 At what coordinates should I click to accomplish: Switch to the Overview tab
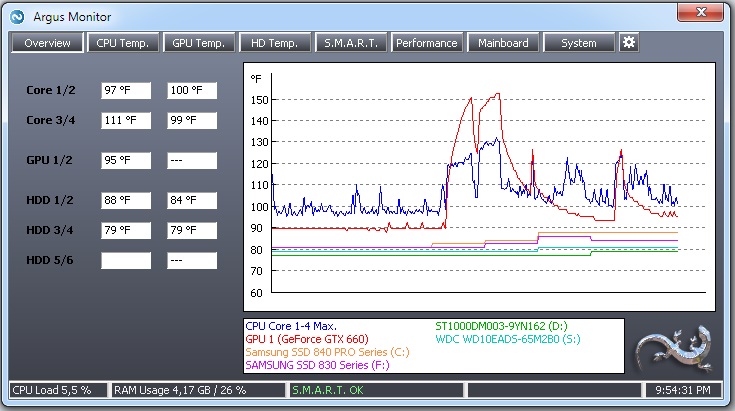click(x=47, y=43)
